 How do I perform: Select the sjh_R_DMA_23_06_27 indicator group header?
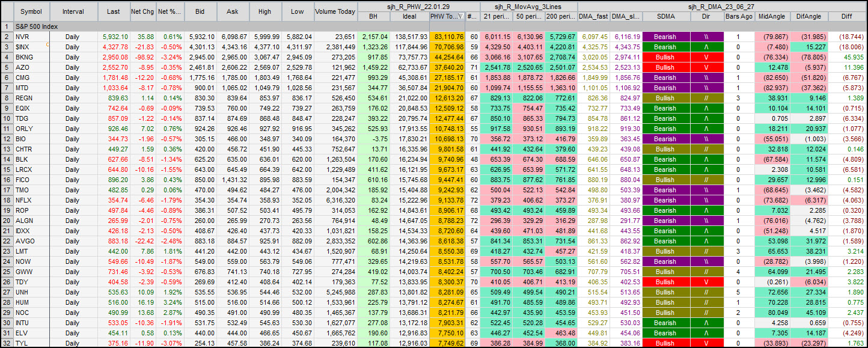(x=722, y=7)
